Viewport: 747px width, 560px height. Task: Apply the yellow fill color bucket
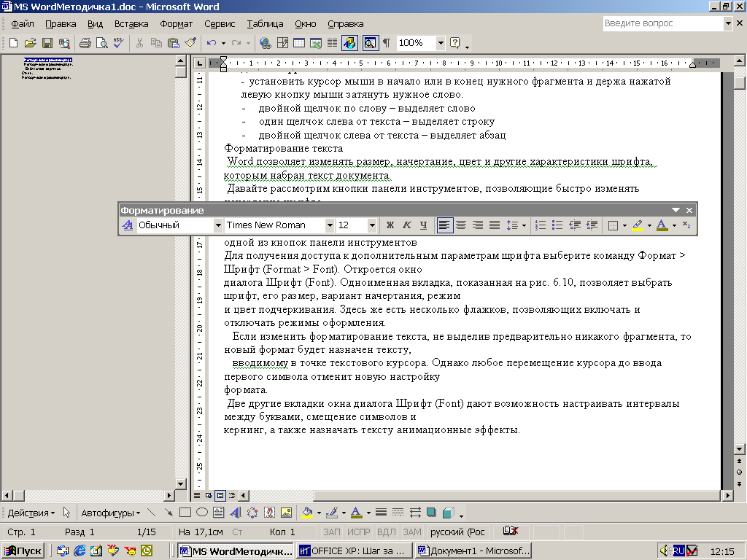click(x=307, y=513)
